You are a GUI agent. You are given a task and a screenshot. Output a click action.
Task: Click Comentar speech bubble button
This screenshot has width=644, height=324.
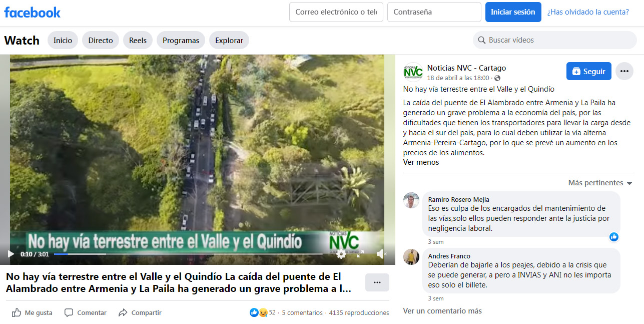point(86,312)
